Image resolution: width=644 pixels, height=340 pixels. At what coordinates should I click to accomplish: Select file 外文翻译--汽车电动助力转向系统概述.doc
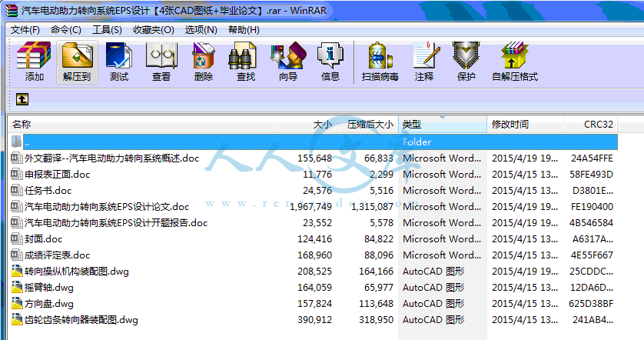coord(111,158)
